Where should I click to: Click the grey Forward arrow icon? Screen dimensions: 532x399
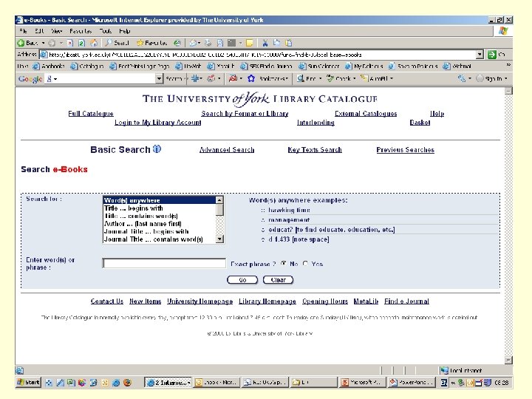[52, 43]
